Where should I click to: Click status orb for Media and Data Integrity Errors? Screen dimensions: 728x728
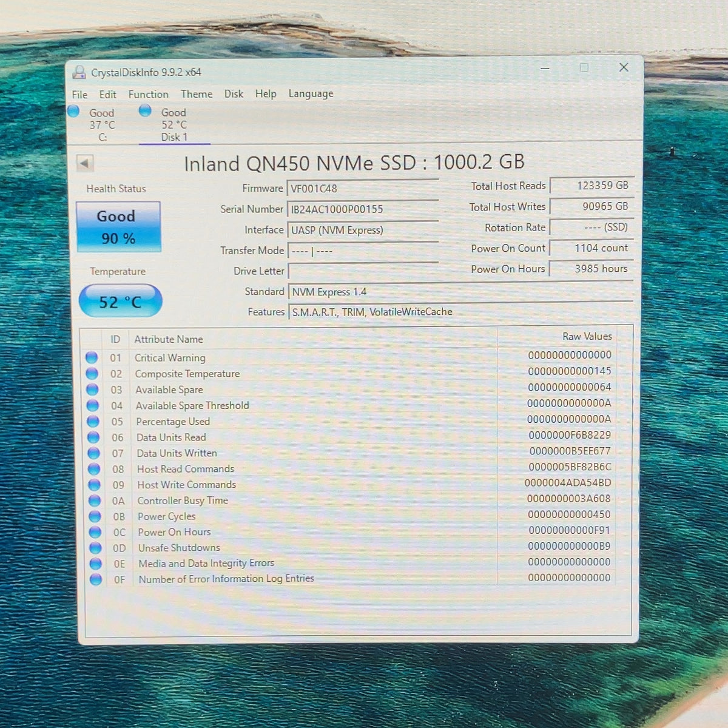click(x=96, y=564)
